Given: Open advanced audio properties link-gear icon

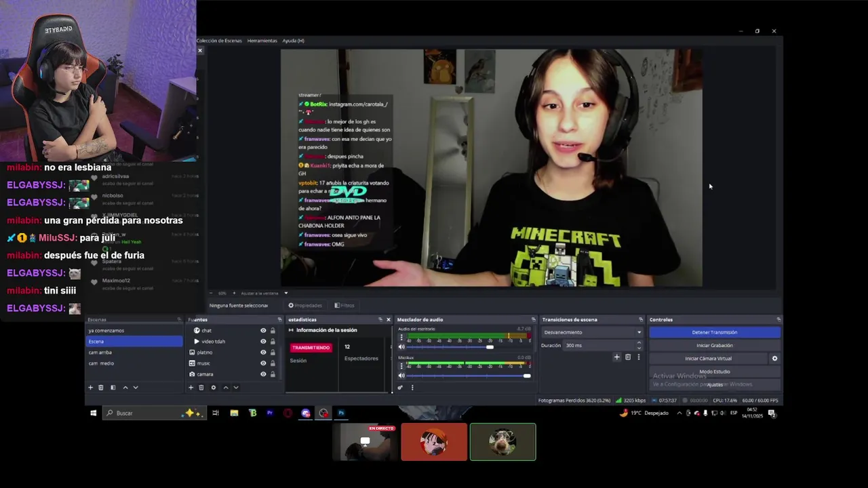Looking at the screenshot, I should point(400,388).
